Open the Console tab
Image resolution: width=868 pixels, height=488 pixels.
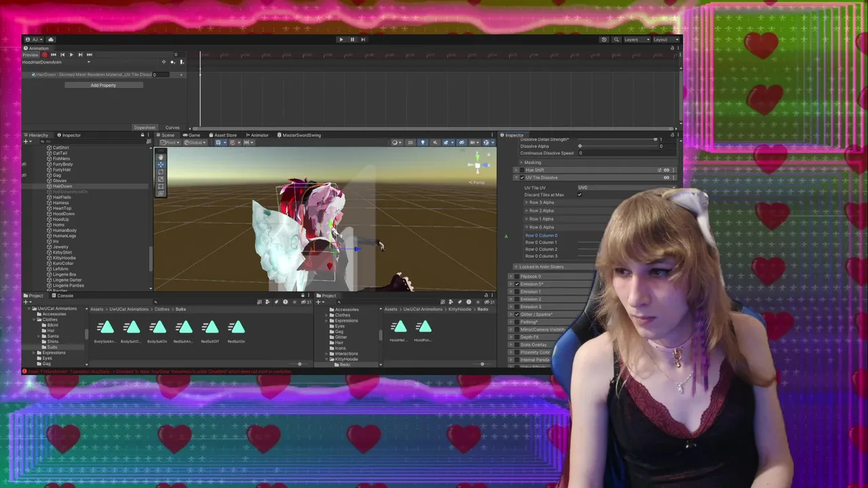[x=62, y=296]
